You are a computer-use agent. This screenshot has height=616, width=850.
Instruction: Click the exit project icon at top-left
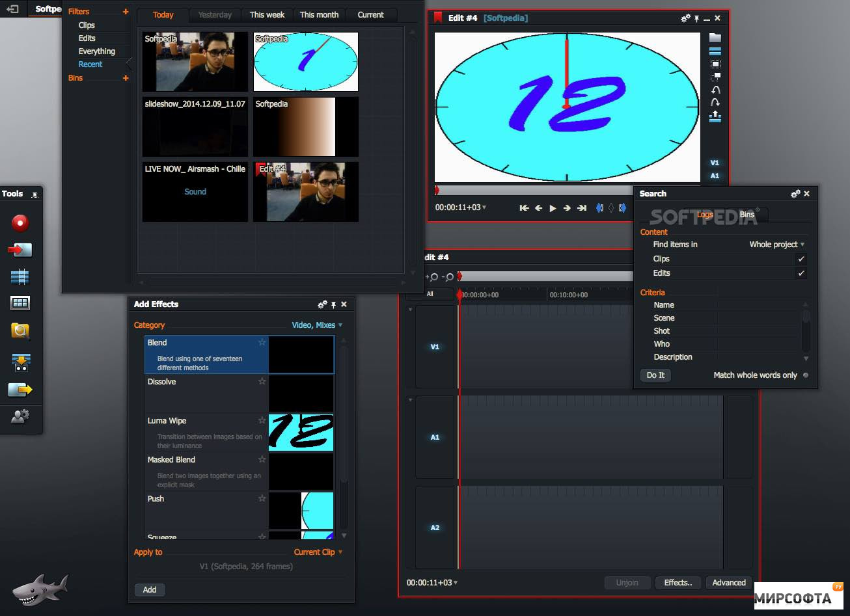12,9
